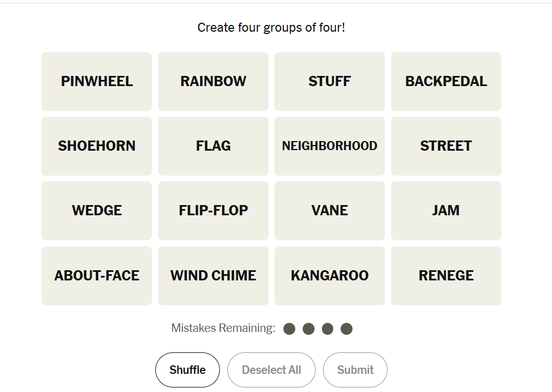Screen dimensions: 552x392
Task: Pick the WEDGE word tile
Action: 96,211
